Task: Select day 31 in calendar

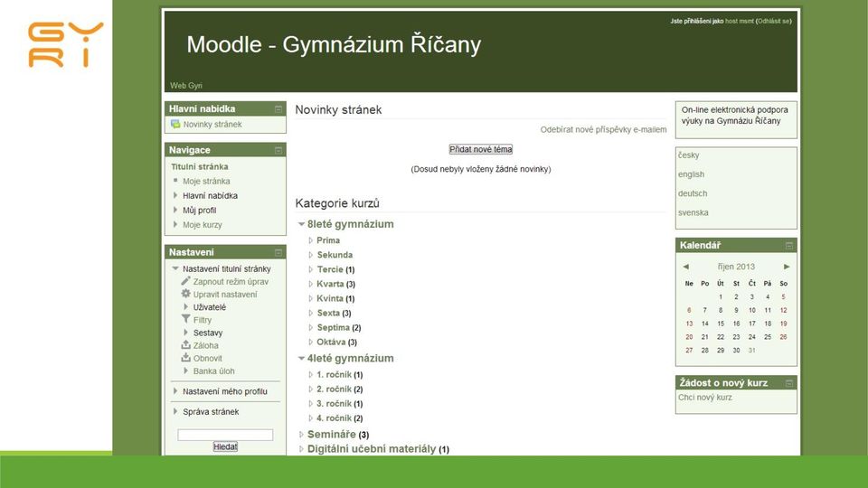Action: (x=751, y=351)
